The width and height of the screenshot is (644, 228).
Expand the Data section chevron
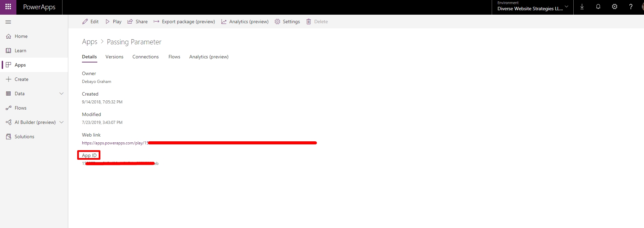pos(61,94)
